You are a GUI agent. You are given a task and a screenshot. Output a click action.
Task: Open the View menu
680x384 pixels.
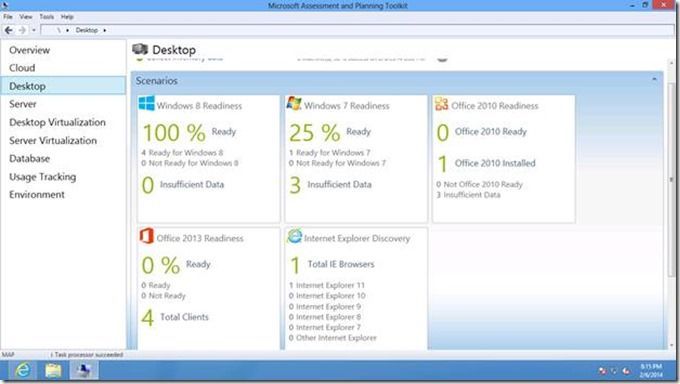(26, 16)
